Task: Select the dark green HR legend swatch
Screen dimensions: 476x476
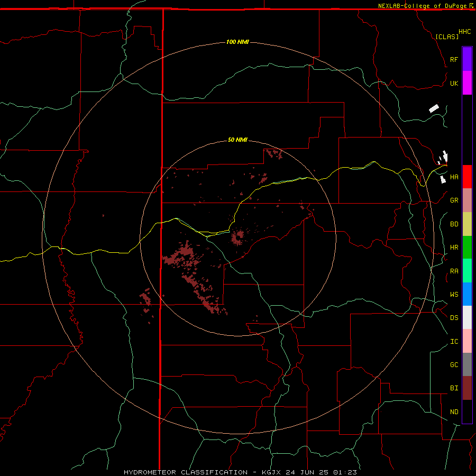Action: 467,248
